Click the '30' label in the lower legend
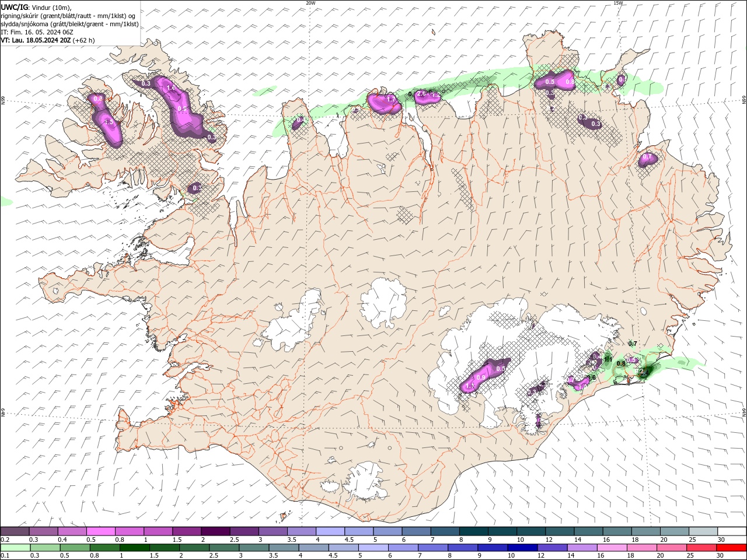Image resolution: width=747 pixels, height=560 pixels. [x=720, y=556]
